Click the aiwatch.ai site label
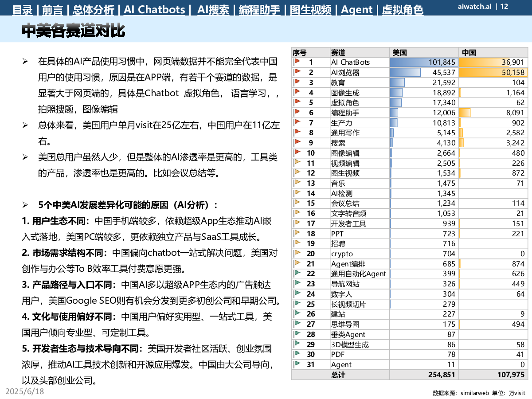Viewport: 532px width, 399px height. coord(475,6)
